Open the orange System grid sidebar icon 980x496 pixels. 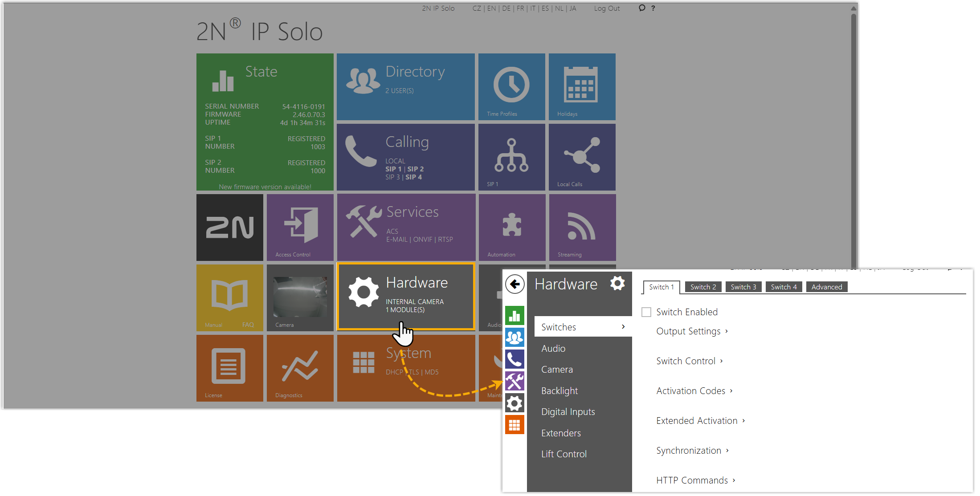point(514,425)
